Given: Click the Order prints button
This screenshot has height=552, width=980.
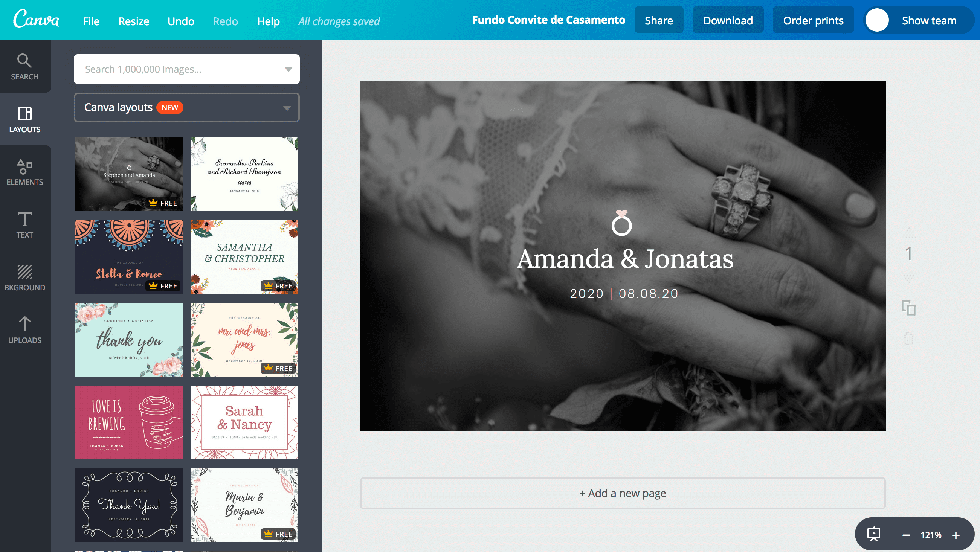Looking at the screenshot, I should tap(813, 20).
